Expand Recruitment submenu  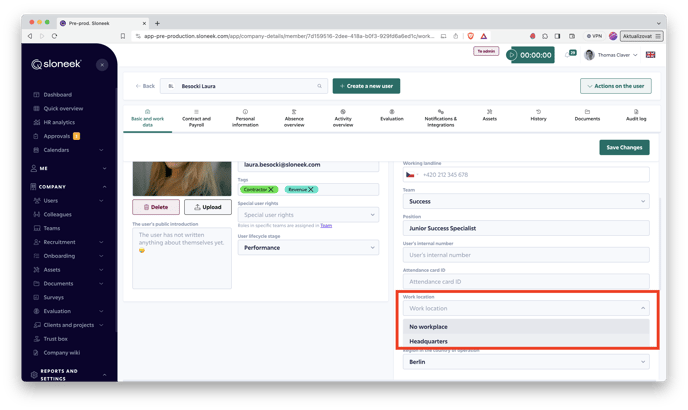tap(101, 242)
